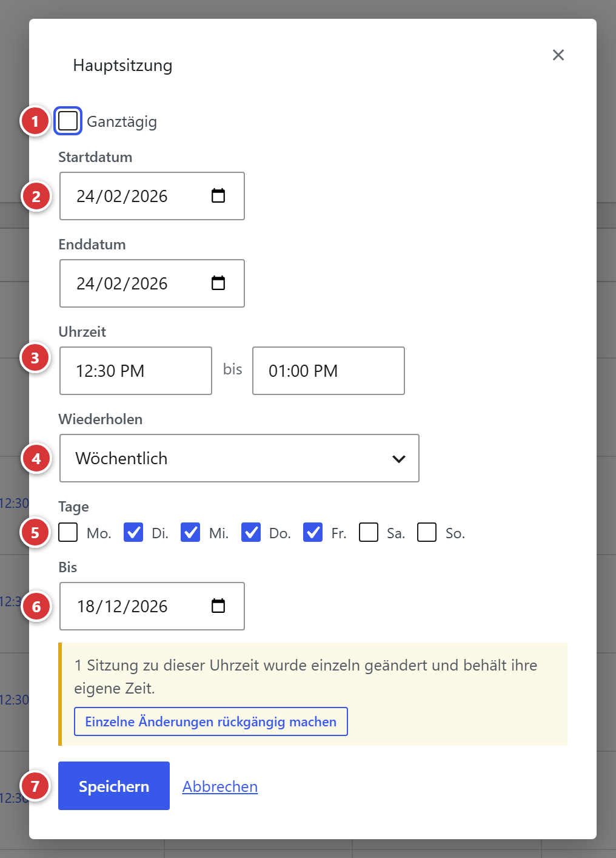Check the So. day checkbox
This screenshot has width=616, height=858.
427,532
